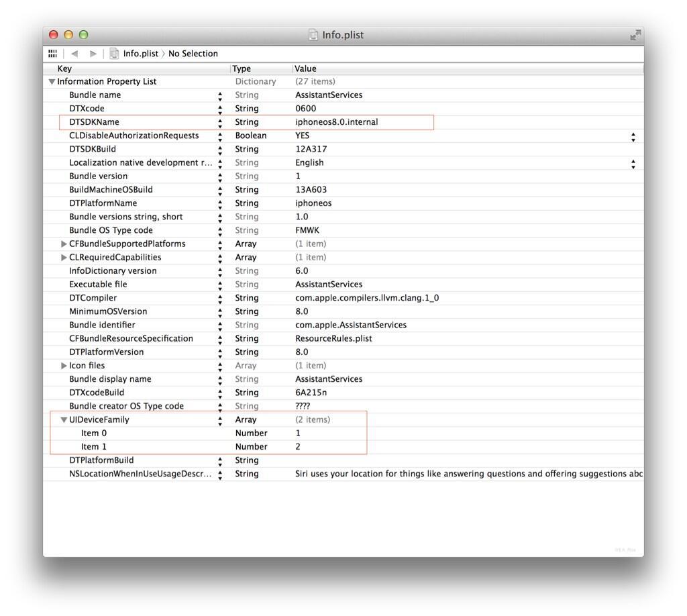The image size is (687, 616).
Task: Select Item 1 under UIDeviceFamily
Action: [94, 446]
